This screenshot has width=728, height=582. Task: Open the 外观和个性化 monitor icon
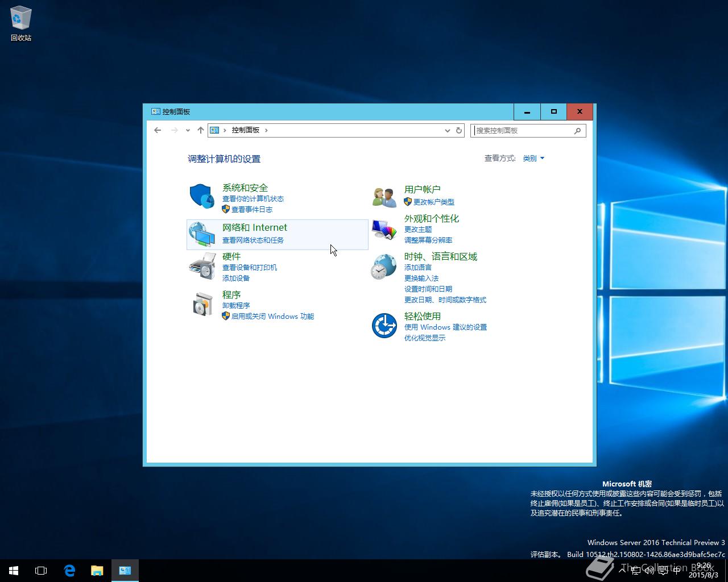(384, 230)
